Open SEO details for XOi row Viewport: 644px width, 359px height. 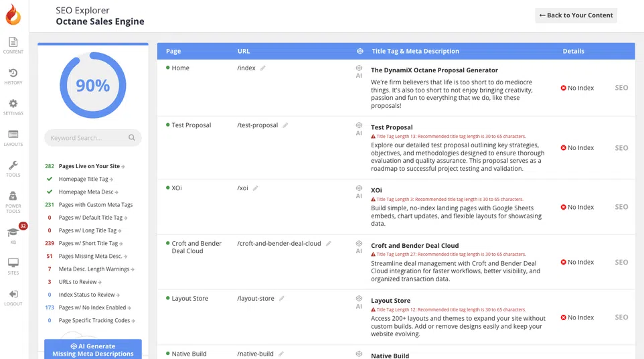(621, 207)
